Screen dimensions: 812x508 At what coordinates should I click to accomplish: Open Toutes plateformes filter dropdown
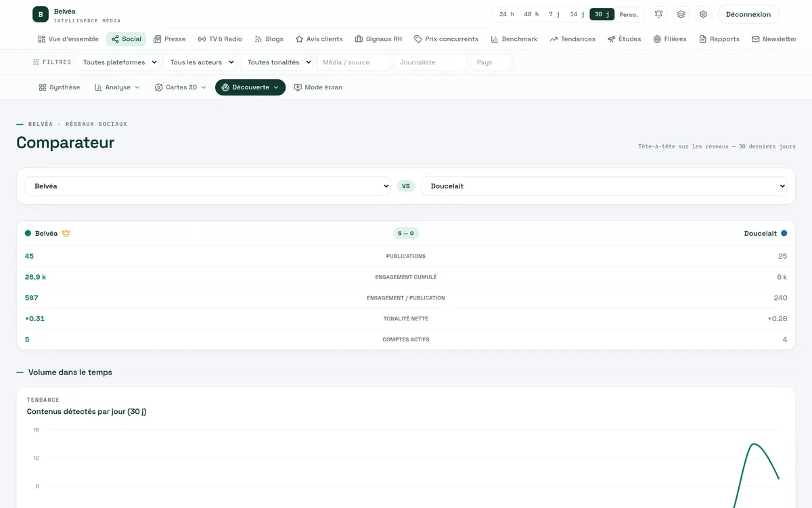(x=118, y=62)
